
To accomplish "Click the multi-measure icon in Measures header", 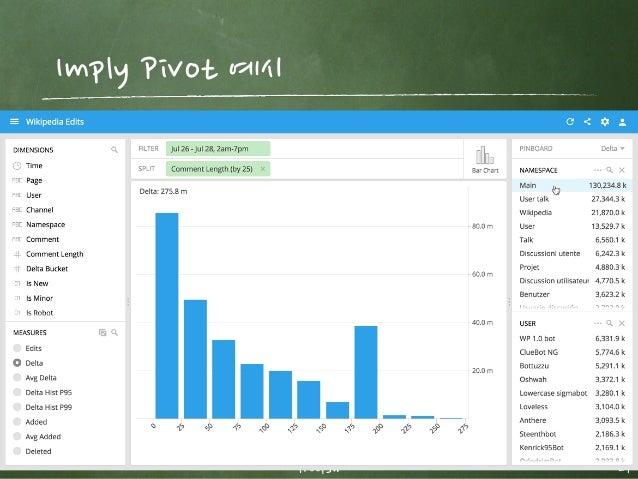I will [103, 332].
